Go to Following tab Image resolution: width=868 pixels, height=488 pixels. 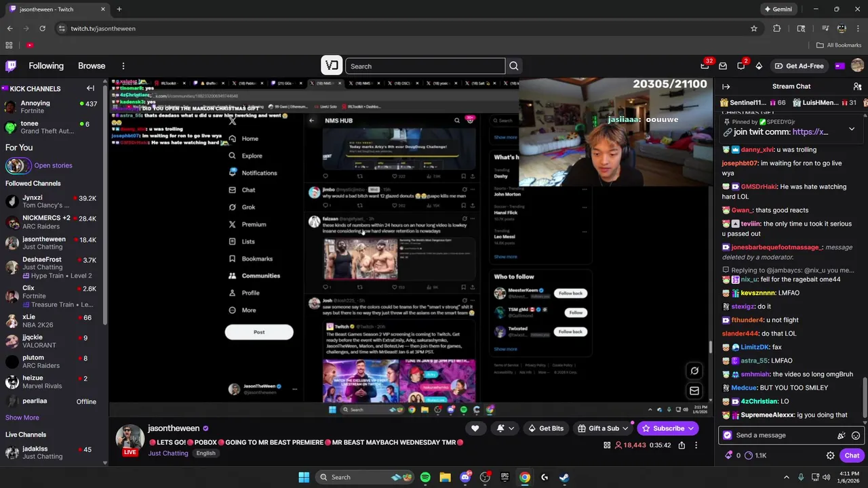click(x=46, y=66)
